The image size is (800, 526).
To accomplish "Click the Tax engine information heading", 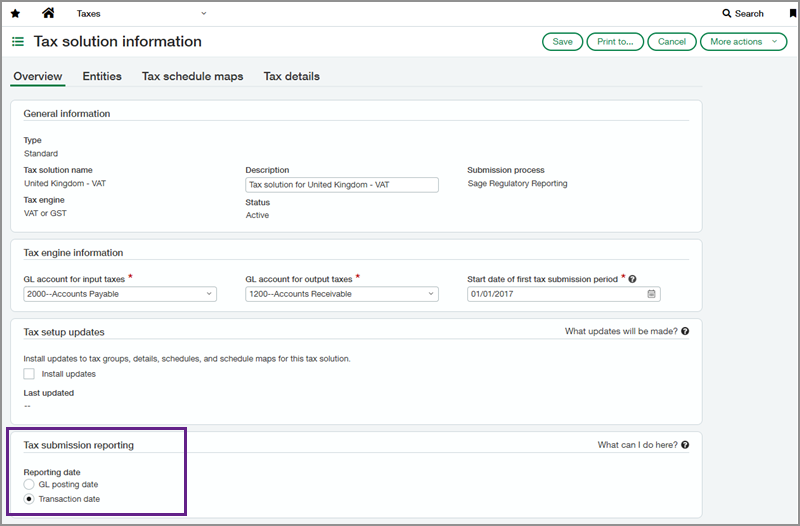I will (x=73, y=253).
